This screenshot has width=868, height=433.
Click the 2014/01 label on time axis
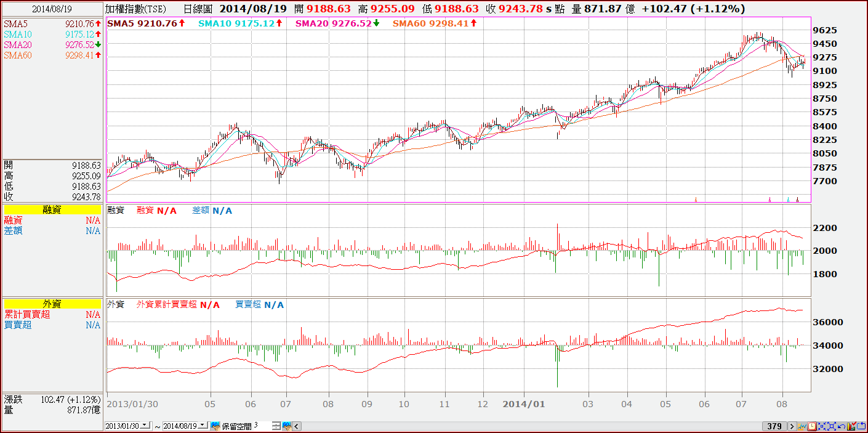click(x=524, y=404)
